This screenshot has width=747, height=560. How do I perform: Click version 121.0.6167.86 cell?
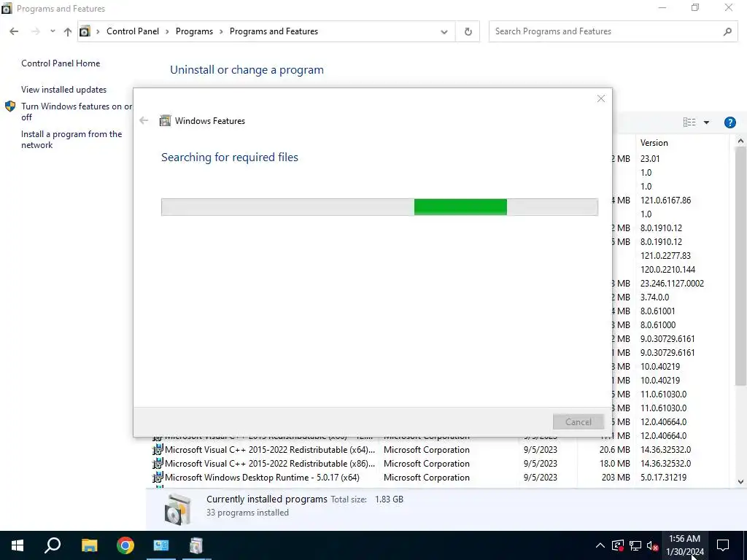pos(665,201)
